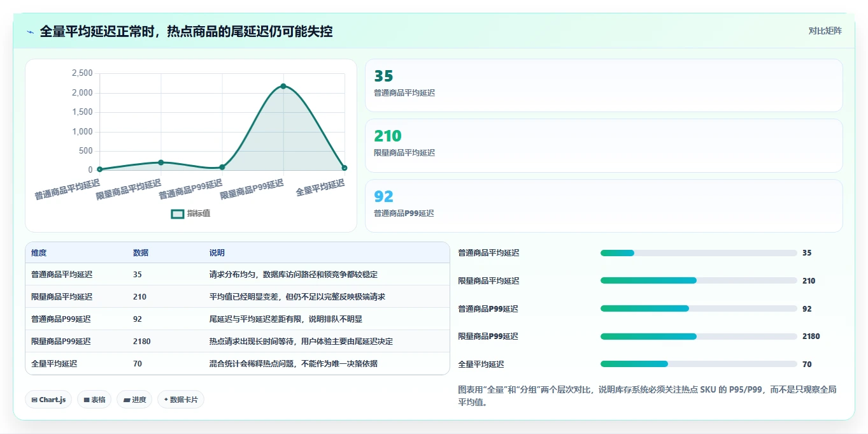The image size is (868, 434).
Task: Click the progress label 全量平均延迟
Action: [x=481, y=365]
